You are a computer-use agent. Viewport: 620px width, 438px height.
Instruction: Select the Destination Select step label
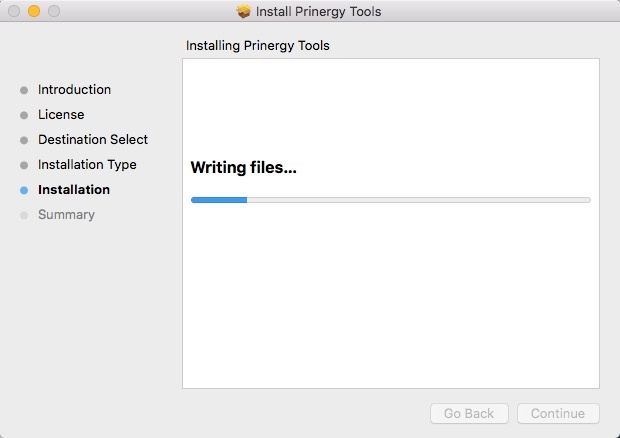pos(93,140)
